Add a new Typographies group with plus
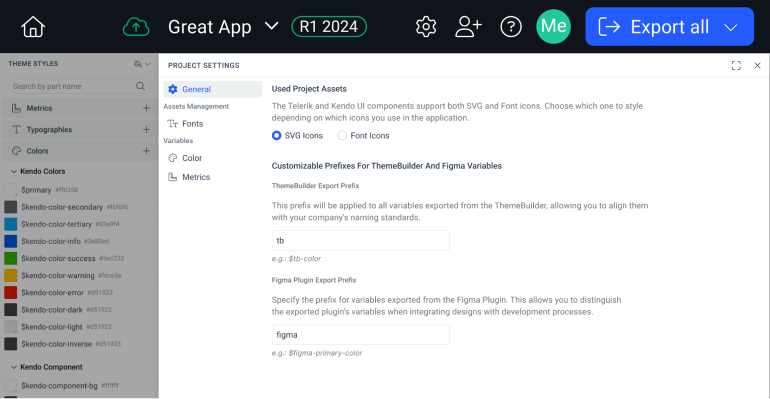The width and height of the screenshot is (770, 399). tap(146, 130)
